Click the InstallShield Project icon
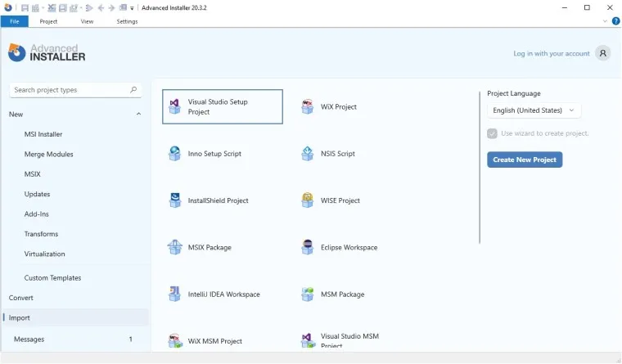 (174, 200)
